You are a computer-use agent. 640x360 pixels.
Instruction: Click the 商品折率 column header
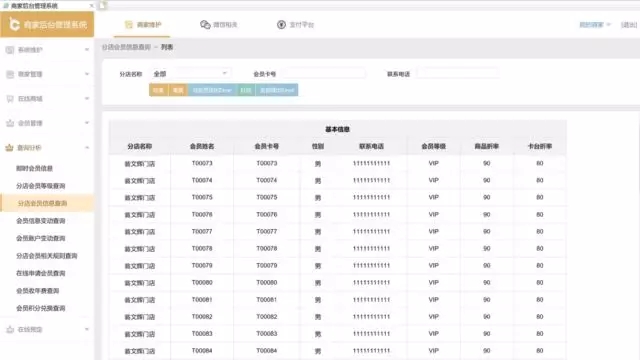[x=487, y=146]
